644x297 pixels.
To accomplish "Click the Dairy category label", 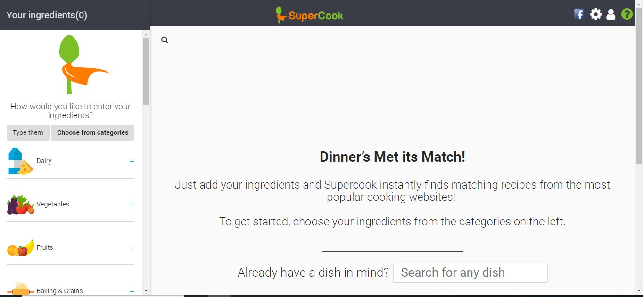I will 44,161.
